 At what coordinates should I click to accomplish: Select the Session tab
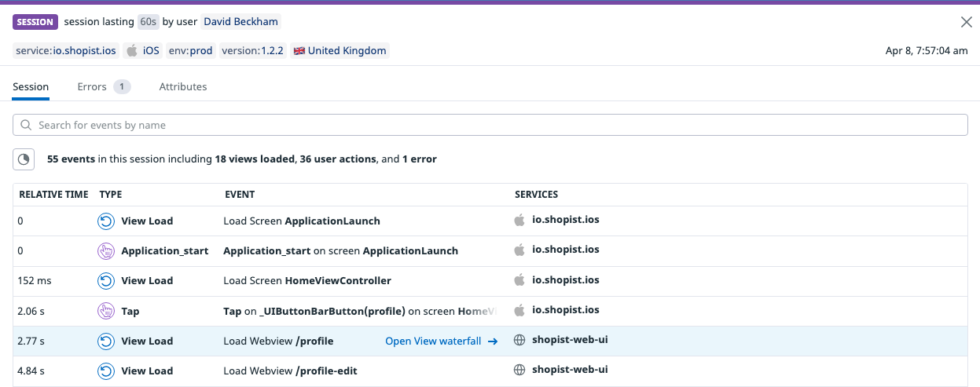pos(31,87)
